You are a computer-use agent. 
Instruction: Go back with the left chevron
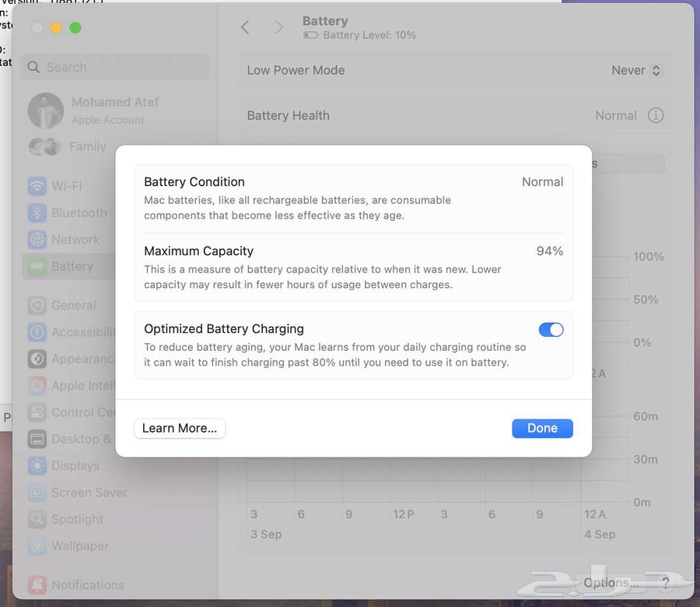(x=245, y=27)
